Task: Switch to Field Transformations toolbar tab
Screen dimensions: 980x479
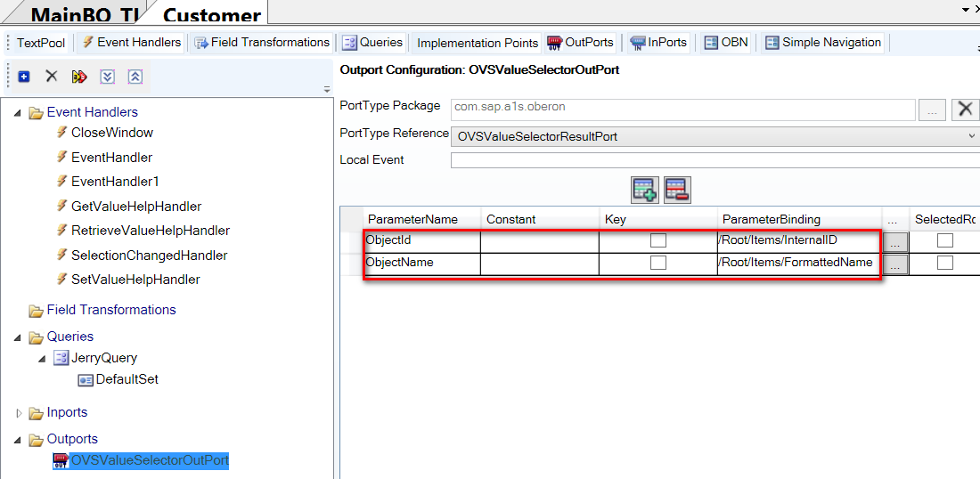Action: (262, 43)
